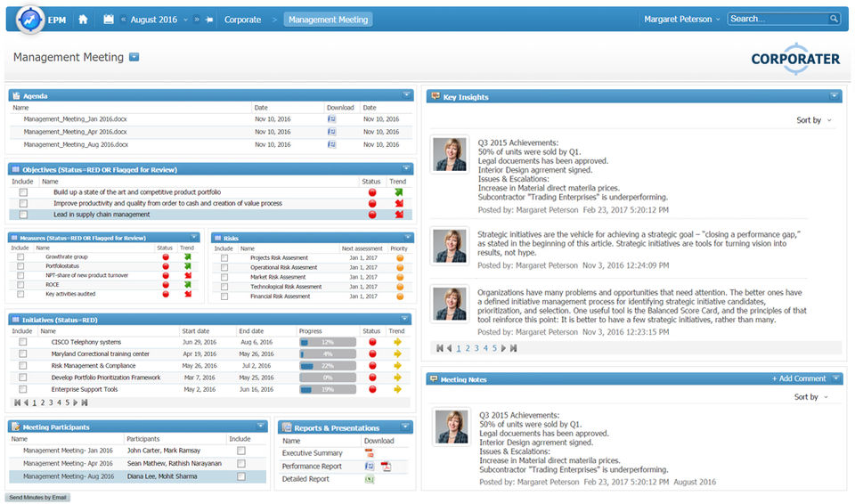Viewport: 855px width, 504px height.
Task: Click red status dot for Lead in supply chain
Action: (x=372, y=215)
